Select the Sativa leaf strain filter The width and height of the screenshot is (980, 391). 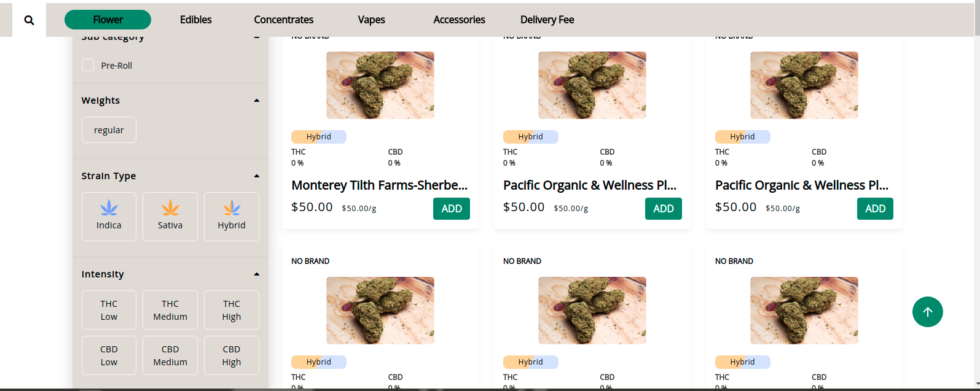[170, 216]
